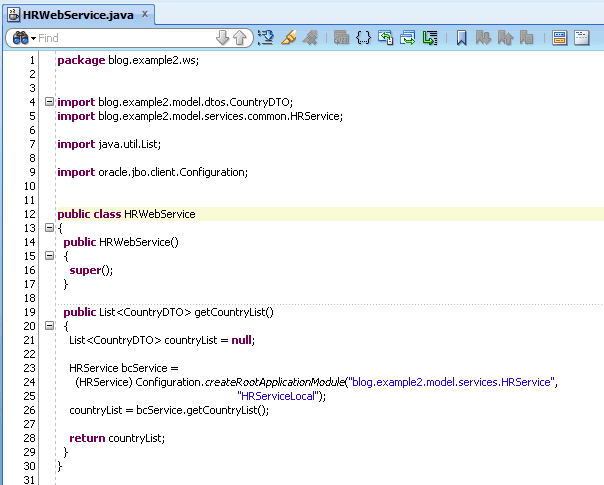Collapse the import statements block

click(49, 102)
